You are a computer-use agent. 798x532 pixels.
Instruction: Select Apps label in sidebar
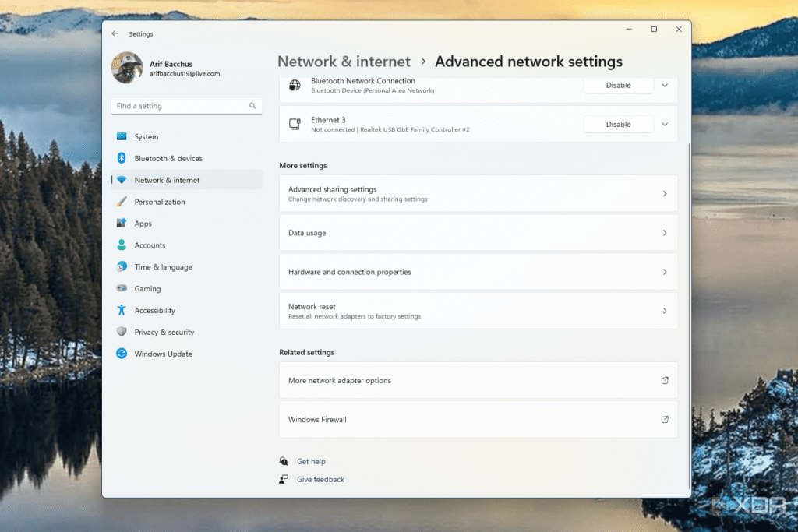click(x=143, y=224)
